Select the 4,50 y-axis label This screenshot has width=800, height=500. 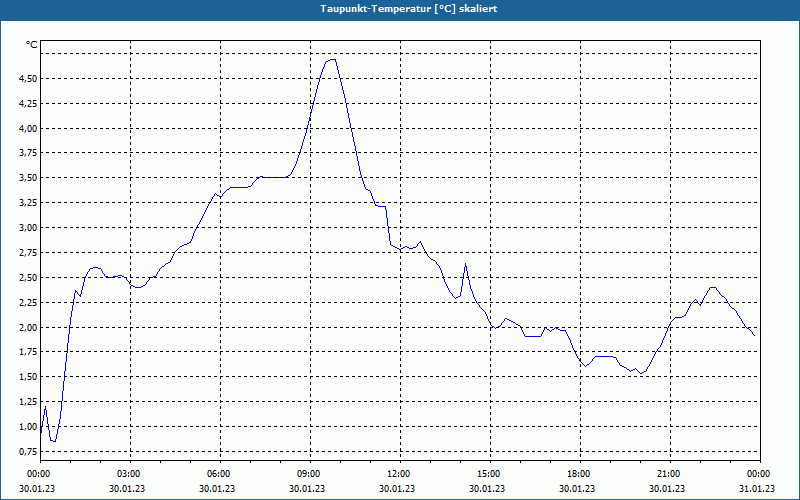pyautogui.click(x=29, y=79)
